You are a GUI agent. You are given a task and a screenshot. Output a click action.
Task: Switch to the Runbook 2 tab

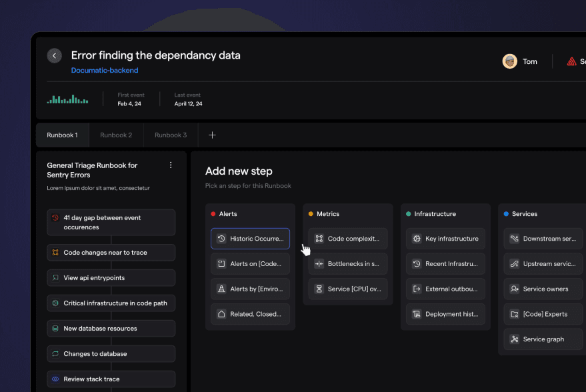pos(116,135)
